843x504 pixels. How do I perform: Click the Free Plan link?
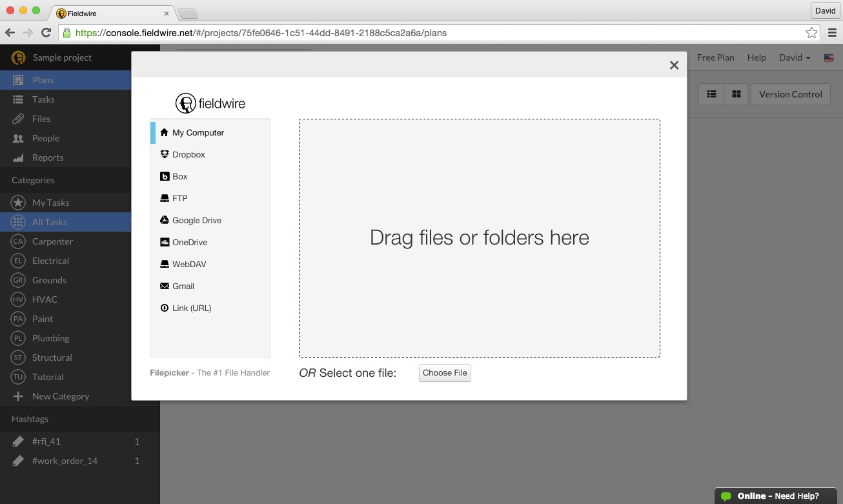715,57
